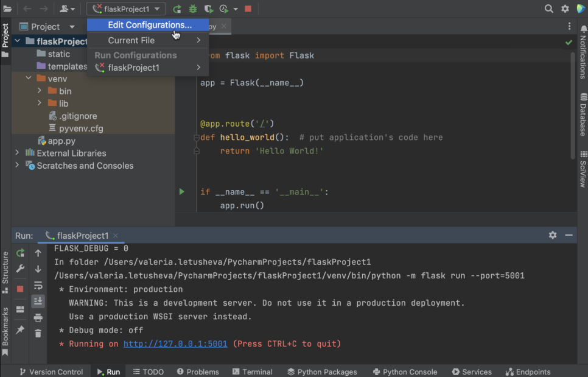Viewport: 588px width, 377px height.
Task: Stop the run with the red square in toolbar
Action: coord(248,9)
